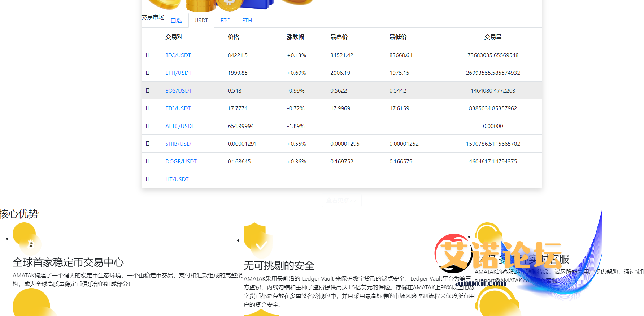644x316 pixels.
Task: Click the ETH change value +0.69%
Action: click(x=296, y=73)
